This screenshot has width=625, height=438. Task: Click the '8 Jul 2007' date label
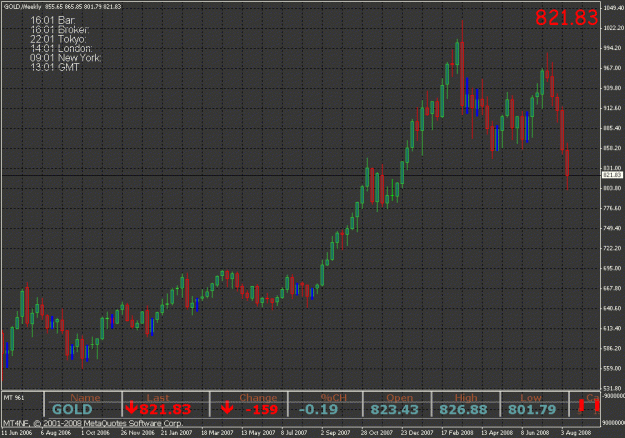click(x=294, y=433)
